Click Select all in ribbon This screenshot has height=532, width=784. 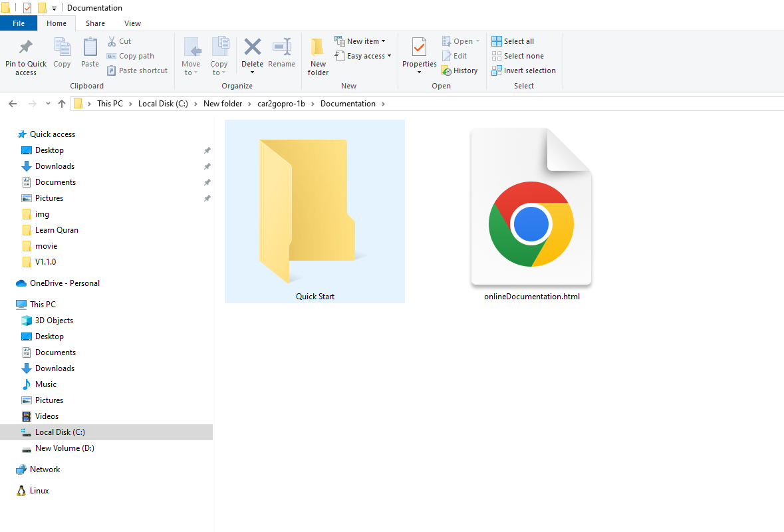pyautogui.click(x=513, y=41)
